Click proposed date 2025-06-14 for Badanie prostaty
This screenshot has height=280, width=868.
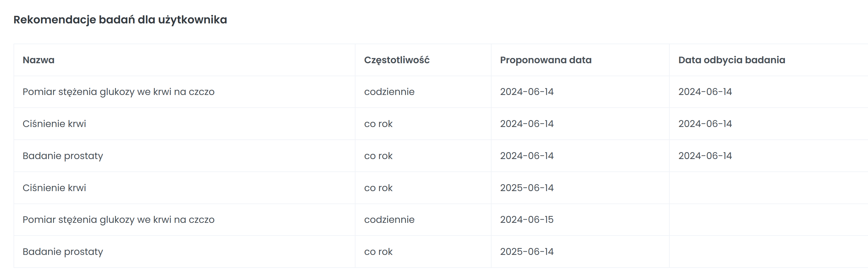tap(527, 252)
